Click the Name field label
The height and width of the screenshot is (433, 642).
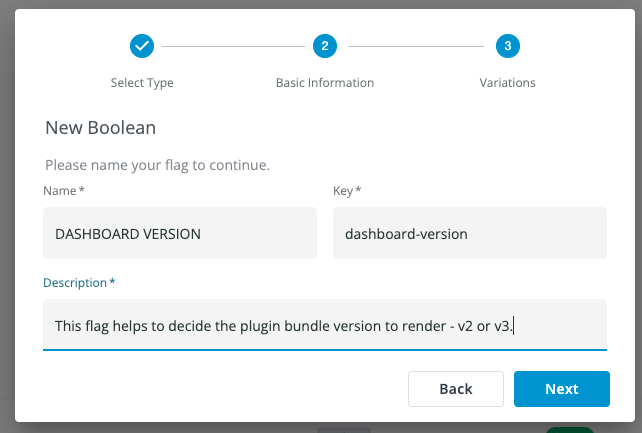[x=64, y=190]
